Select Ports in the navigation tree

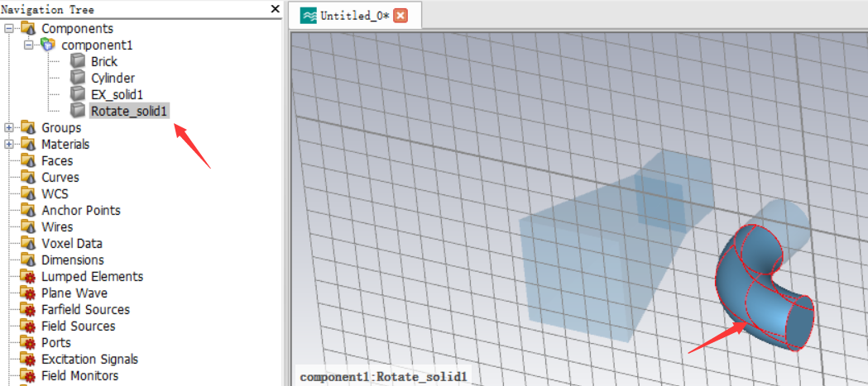(x=56, y=343)
